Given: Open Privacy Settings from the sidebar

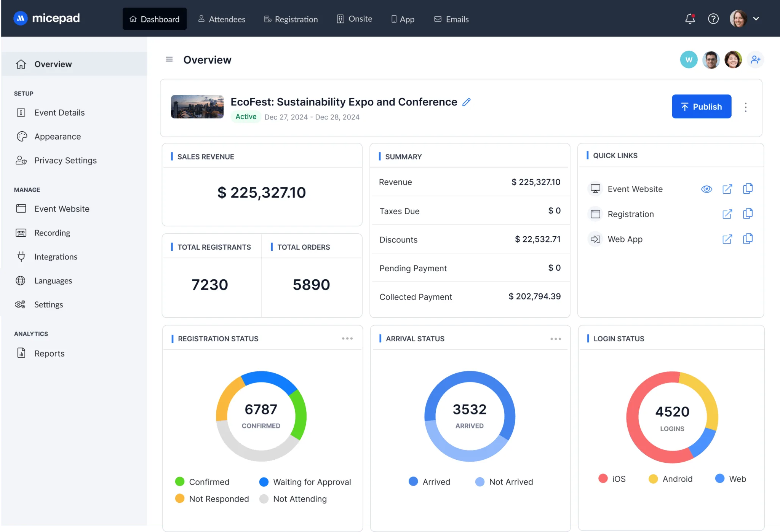Looking at the screenshot, I should pyautogui.click(x=65, y=160).
